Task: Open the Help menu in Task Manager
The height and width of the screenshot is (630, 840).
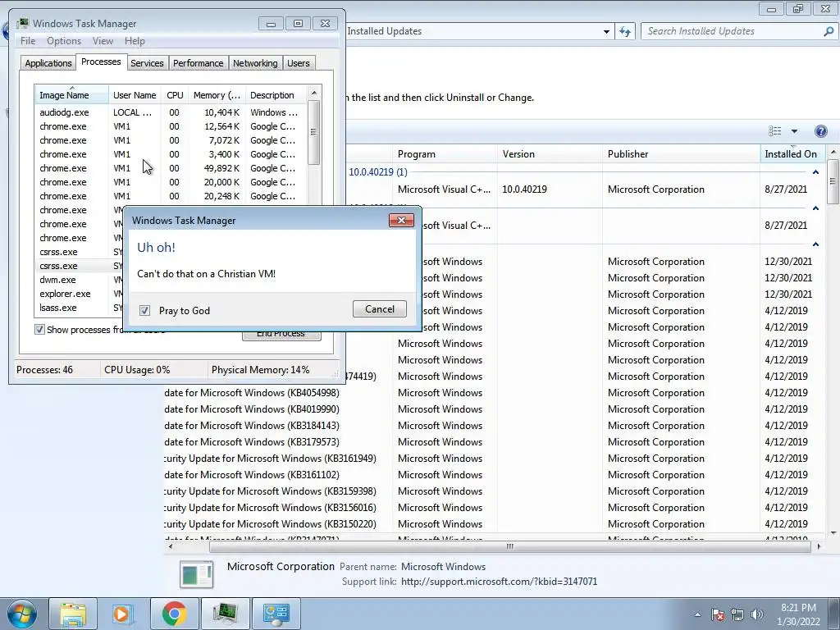Action: pyautogui.click(x=135, y=41)
